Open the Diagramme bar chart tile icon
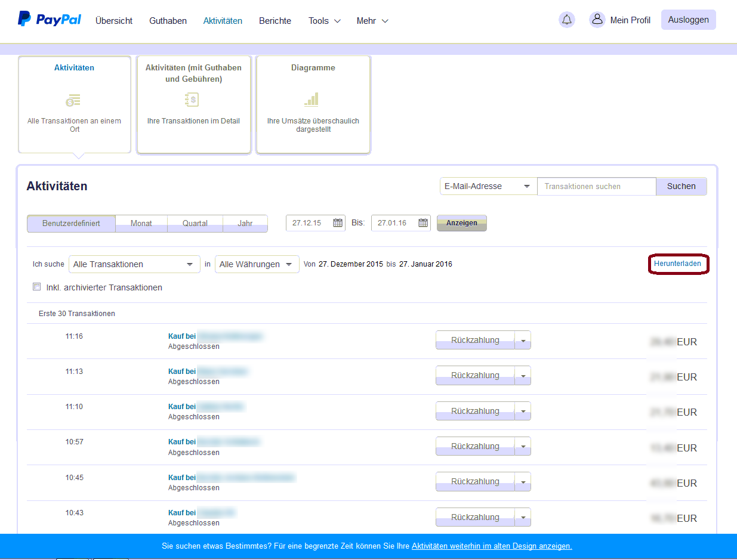 point(312,100)
